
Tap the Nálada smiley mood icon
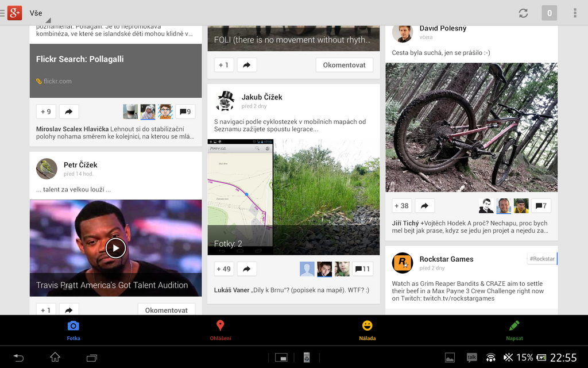click(367, 326)
